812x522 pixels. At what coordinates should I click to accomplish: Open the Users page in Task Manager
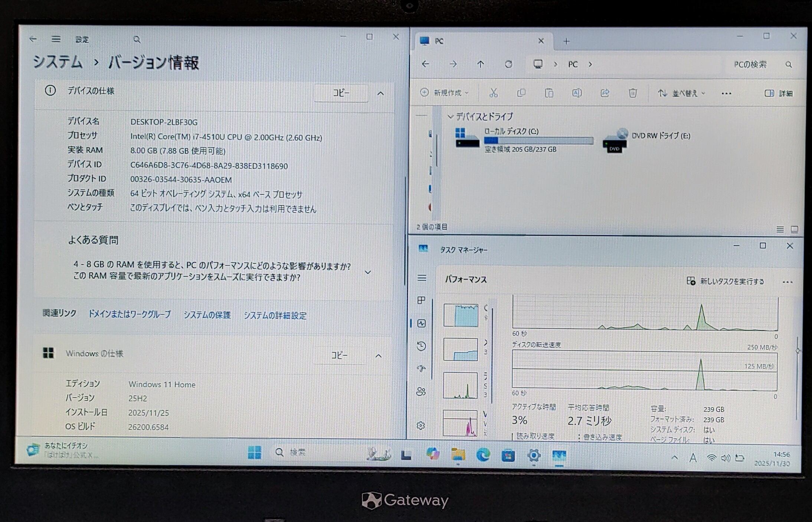421,391
